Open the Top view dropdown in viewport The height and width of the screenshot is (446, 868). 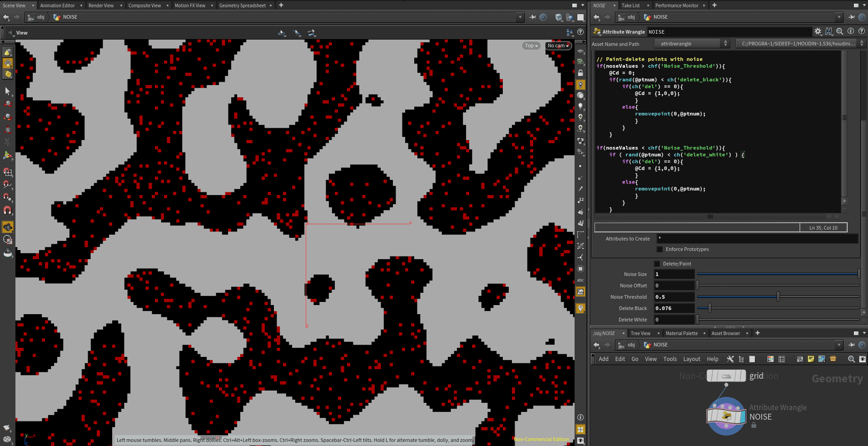[x=530, y=45]
